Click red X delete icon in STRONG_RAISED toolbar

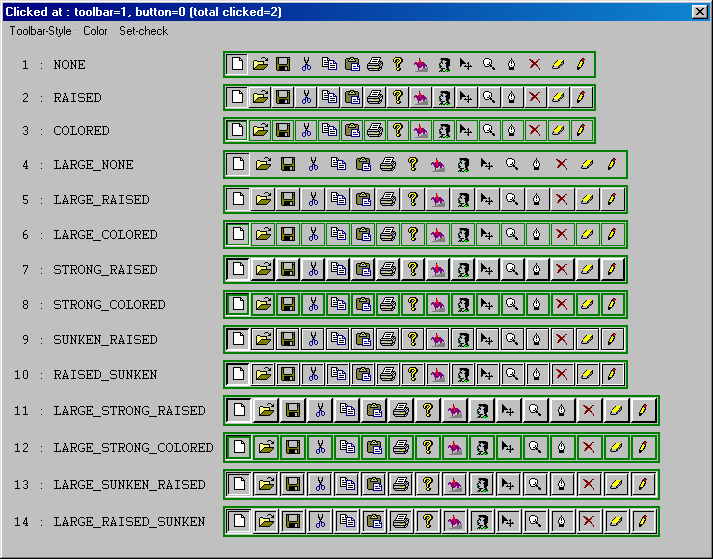(562, 269)
